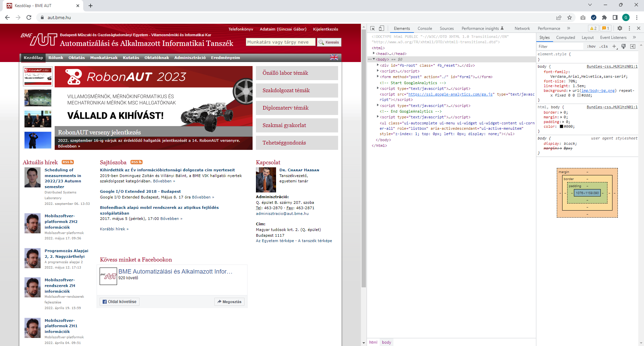644x346 pixels.
Task: Open the Munkatársak menu item
Action: pos(104,58)
